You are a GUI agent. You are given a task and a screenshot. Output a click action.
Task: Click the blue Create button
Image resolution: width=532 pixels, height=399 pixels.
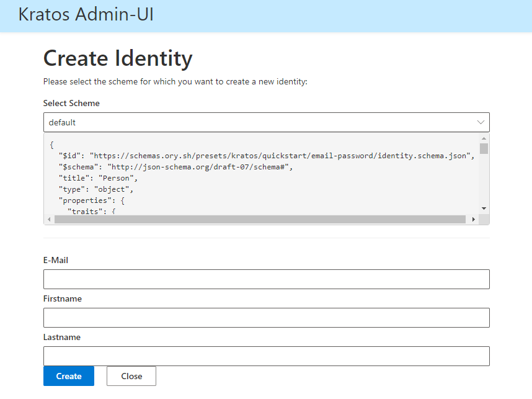[x=69, y=376]
